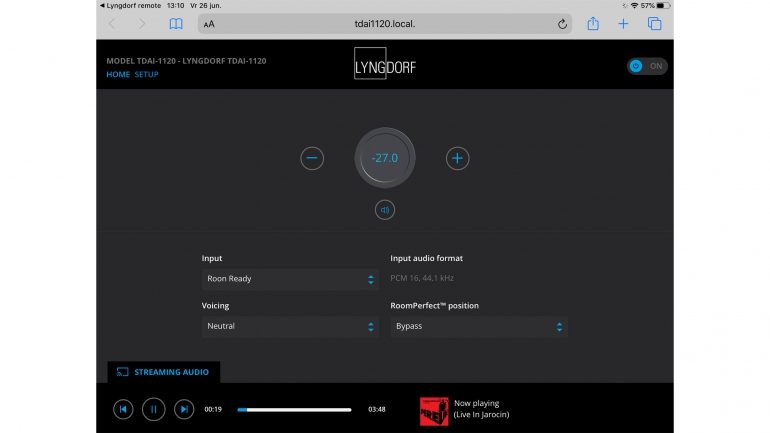770x433 pixels.
Task: Show all Safari tabs overview
Action: click(654, 24)
